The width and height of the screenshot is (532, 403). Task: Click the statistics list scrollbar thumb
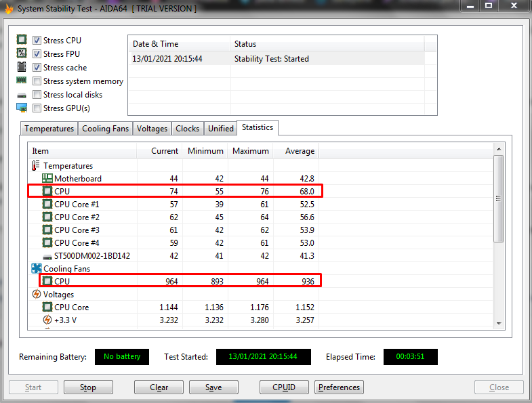coord(498,198)
